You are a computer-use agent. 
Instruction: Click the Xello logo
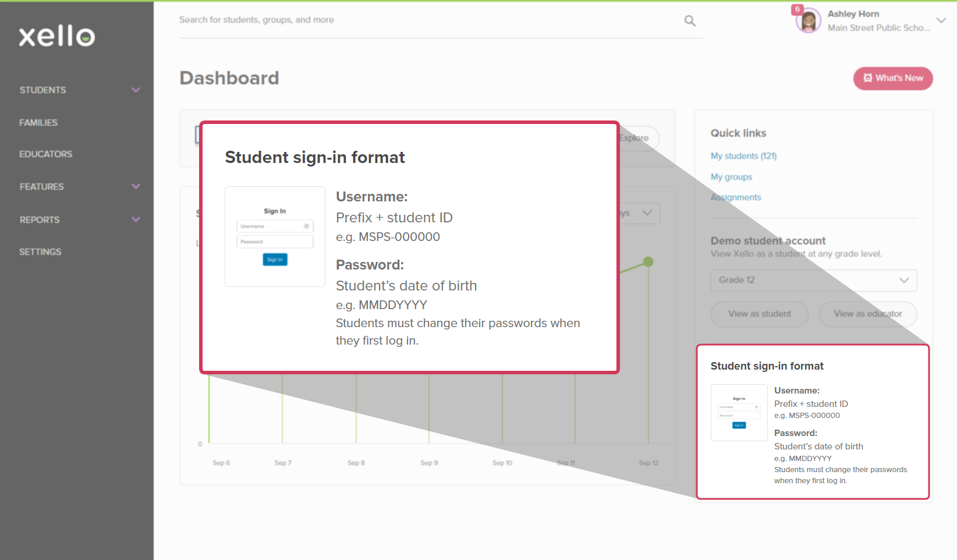pyautogui.click(x=56, y=36)
